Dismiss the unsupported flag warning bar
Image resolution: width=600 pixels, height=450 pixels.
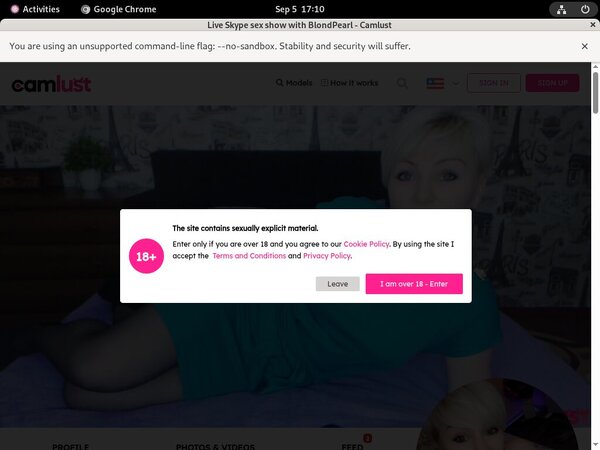[x=585, y=46]
